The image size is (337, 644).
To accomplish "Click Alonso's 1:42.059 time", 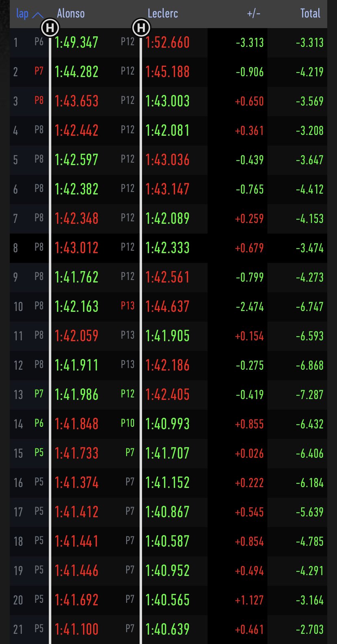I will click(x=77, y=336).
